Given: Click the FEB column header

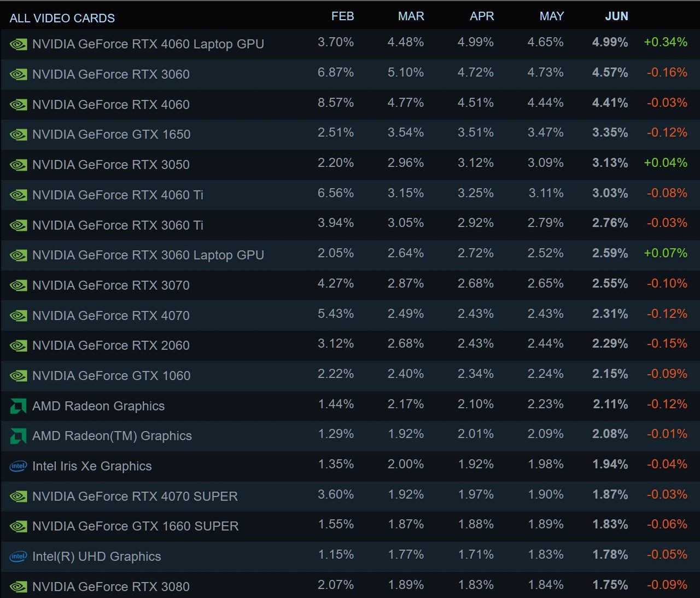Looking at the screenshot, I should tap(342, 16).
